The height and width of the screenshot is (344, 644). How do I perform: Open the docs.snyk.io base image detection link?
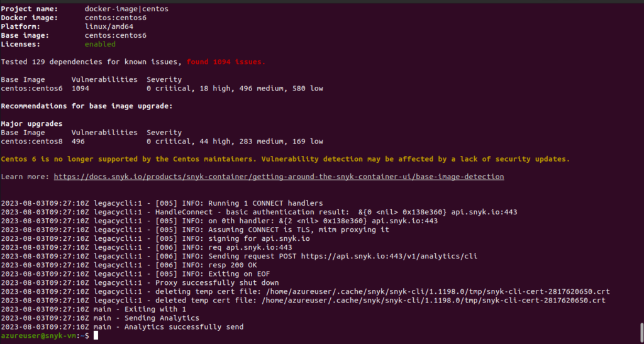279,177
